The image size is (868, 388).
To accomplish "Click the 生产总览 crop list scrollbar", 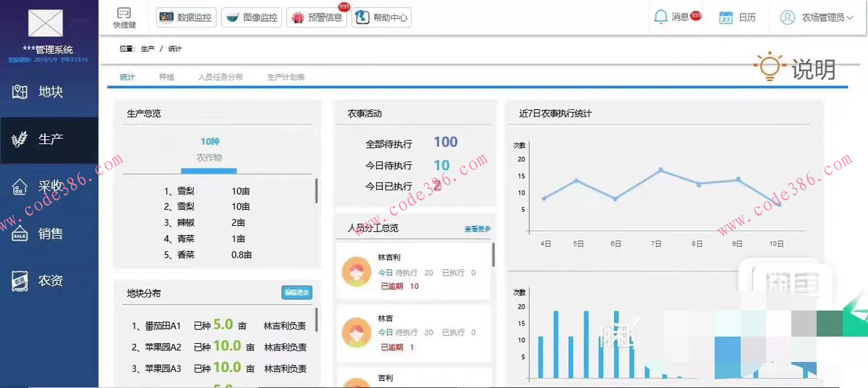I will pos(316,191).
